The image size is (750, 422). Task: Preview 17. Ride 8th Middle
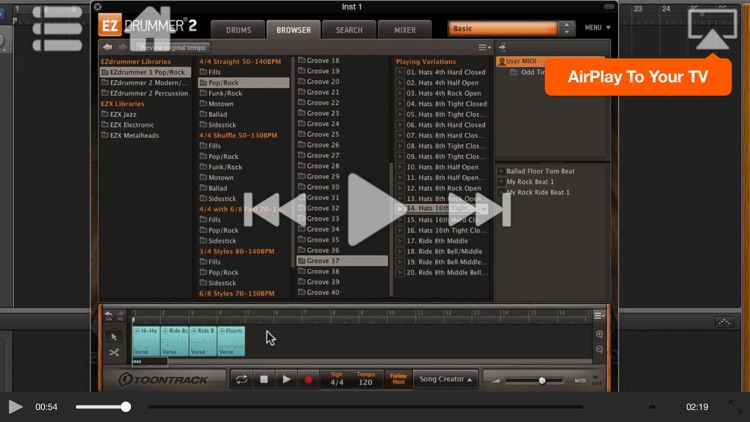point(400,241)
